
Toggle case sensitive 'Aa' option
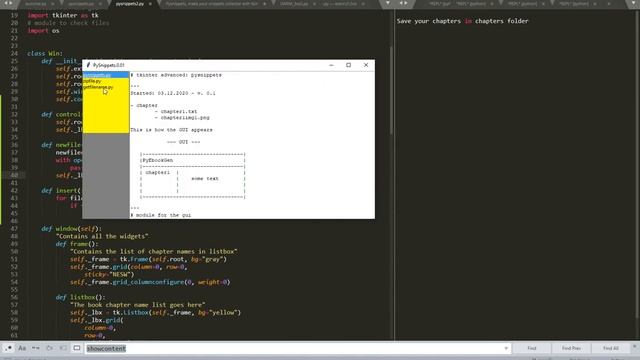22,348
